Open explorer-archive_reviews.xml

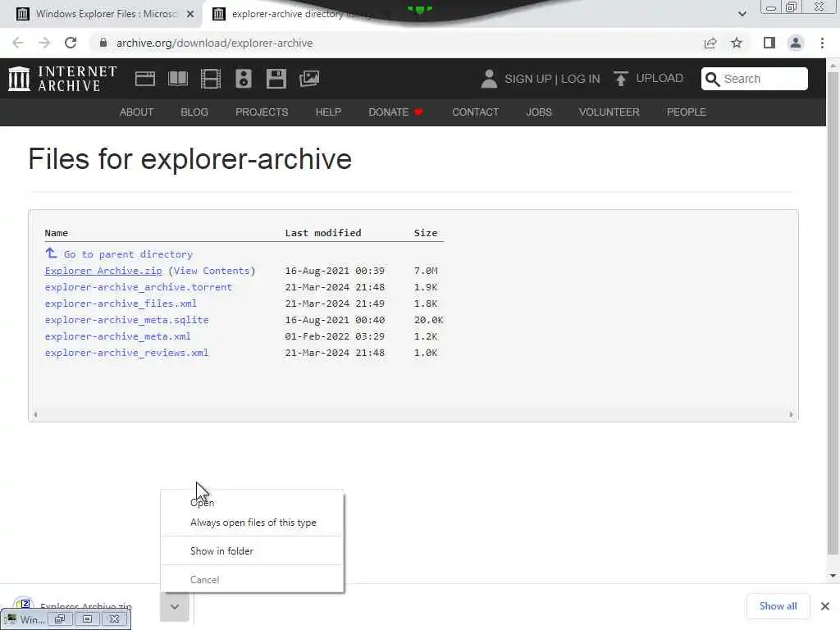(x=126, y=353)
